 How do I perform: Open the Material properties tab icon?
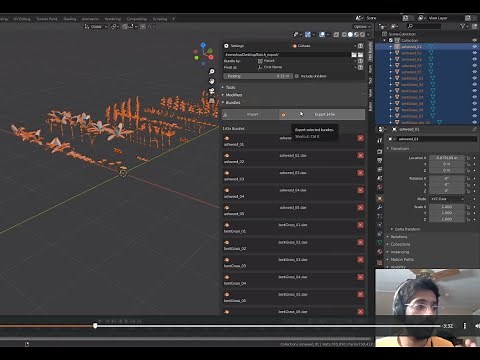[x=380, y=251]
